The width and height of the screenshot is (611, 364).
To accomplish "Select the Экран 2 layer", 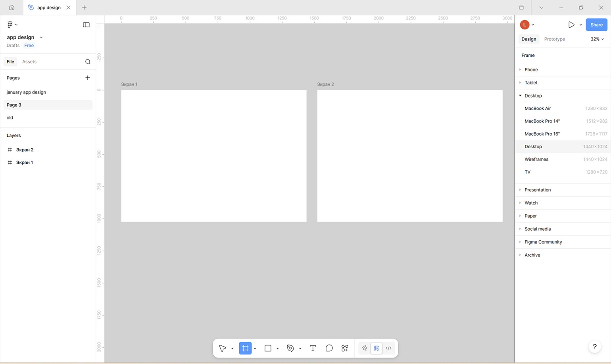I will (25, 149).
